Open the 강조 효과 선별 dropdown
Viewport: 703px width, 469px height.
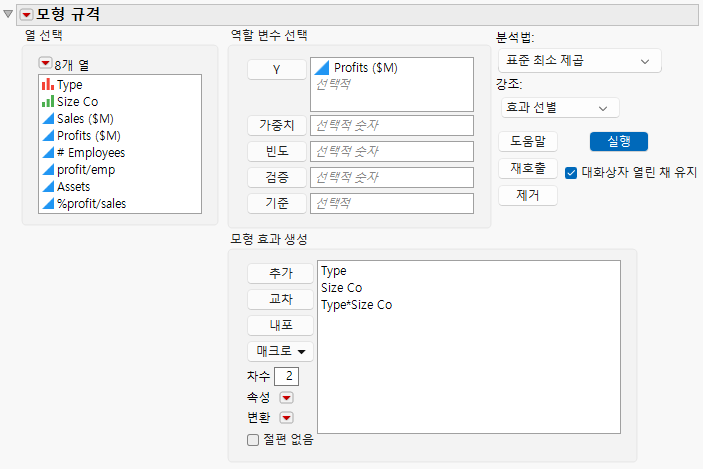click(x=560, y=108)
